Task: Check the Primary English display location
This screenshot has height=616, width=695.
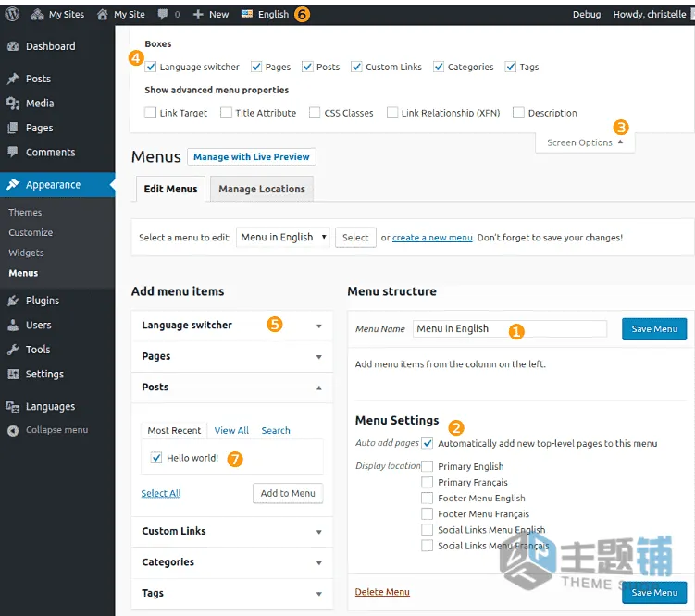Action: tap(428, 466)
